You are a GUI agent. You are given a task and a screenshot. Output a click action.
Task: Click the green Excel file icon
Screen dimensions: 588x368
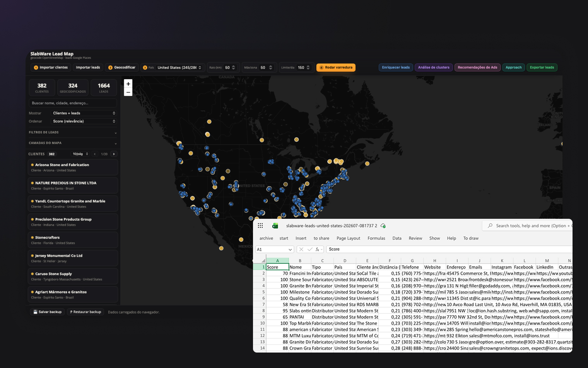point(275,226)
